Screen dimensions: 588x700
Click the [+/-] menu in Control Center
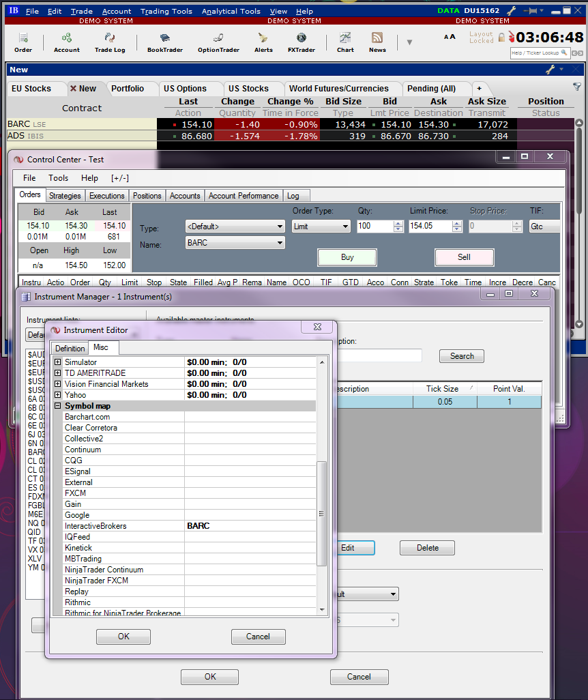click(119, 178)
